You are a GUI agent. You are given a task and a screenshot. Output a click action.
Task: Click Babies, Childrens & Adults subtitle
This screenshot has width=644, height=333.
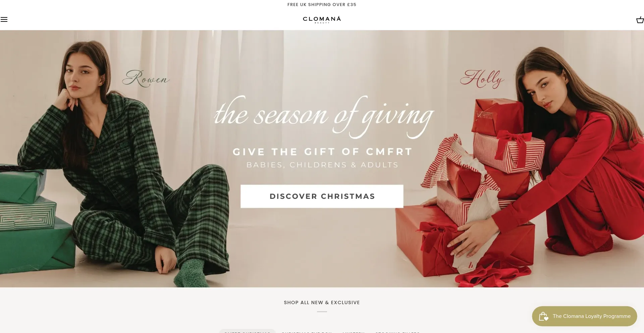(322, 165)
